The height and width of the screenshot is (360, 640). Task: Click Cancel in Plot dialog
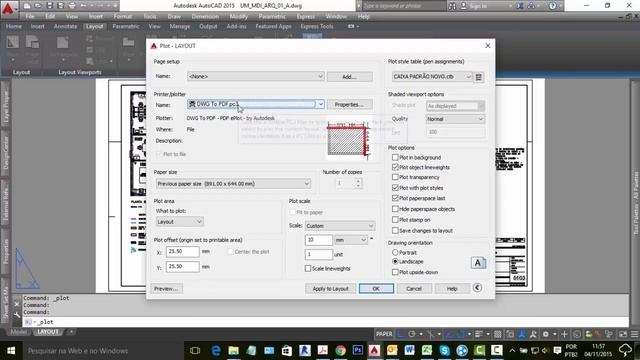414,289
